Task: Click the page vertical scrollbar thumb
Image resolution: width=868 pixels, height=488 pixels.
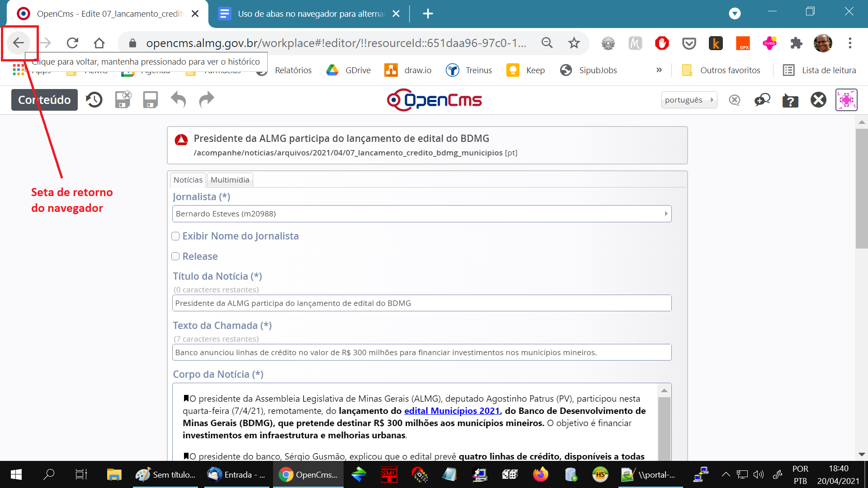Action: tap(861, 189)
